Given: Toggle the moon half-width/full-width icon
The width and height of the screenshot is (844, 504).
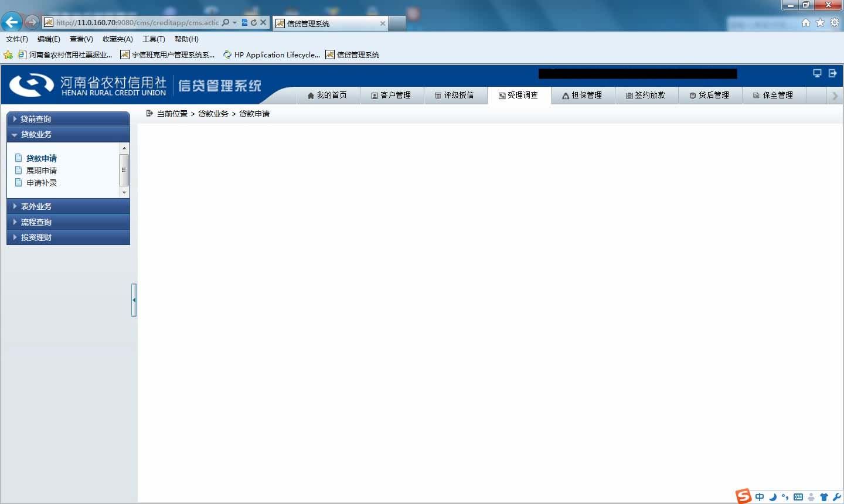Looking at the screenshot, I should (772, 497).
